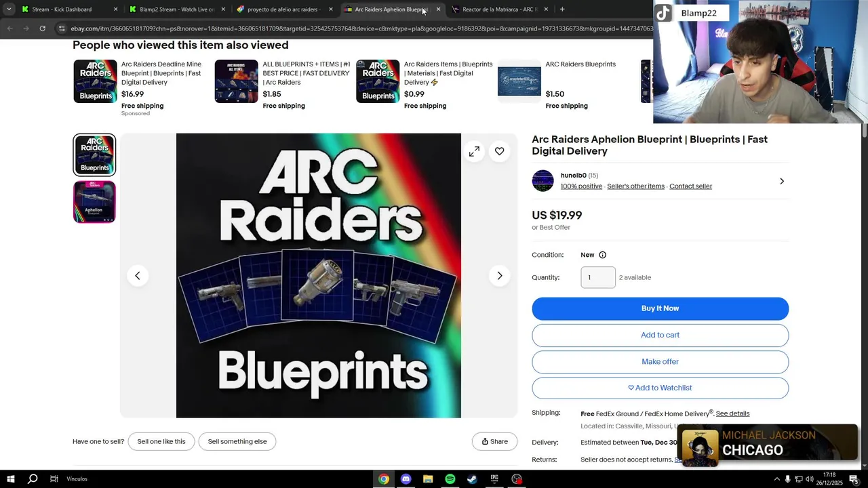This screenshot has height=488, width=868.
Task: Open the Arc Raiders Items Blueprints Materials listing
Action: click(x=448, y=73)
